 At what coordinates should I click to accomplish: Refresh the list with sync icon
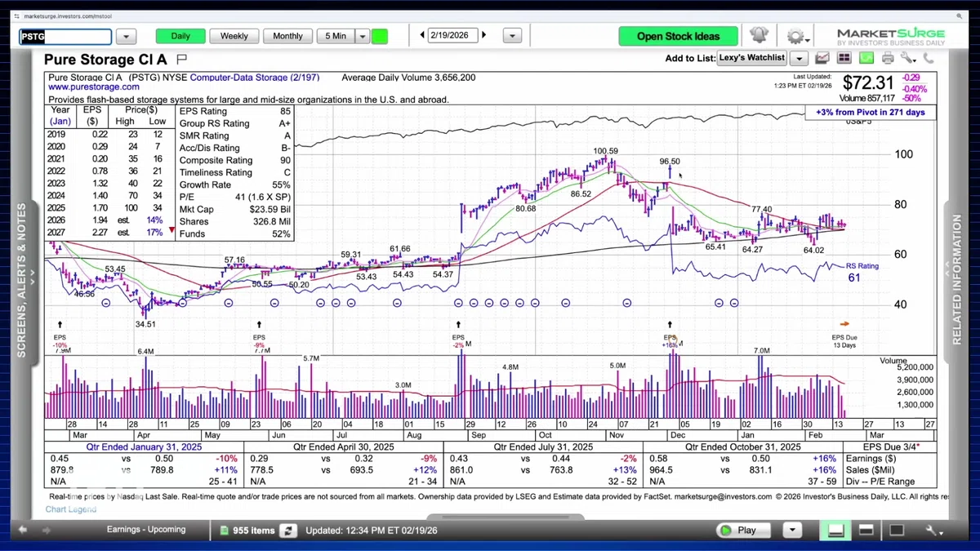pos(287,531)
